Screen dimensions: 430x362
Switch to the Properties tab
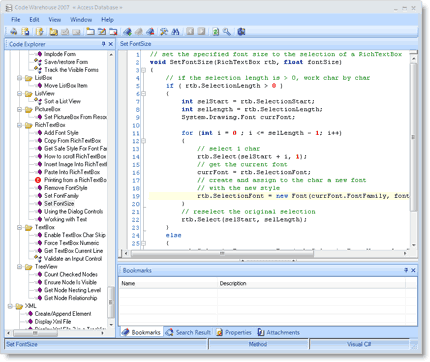[x=234, y=332]
